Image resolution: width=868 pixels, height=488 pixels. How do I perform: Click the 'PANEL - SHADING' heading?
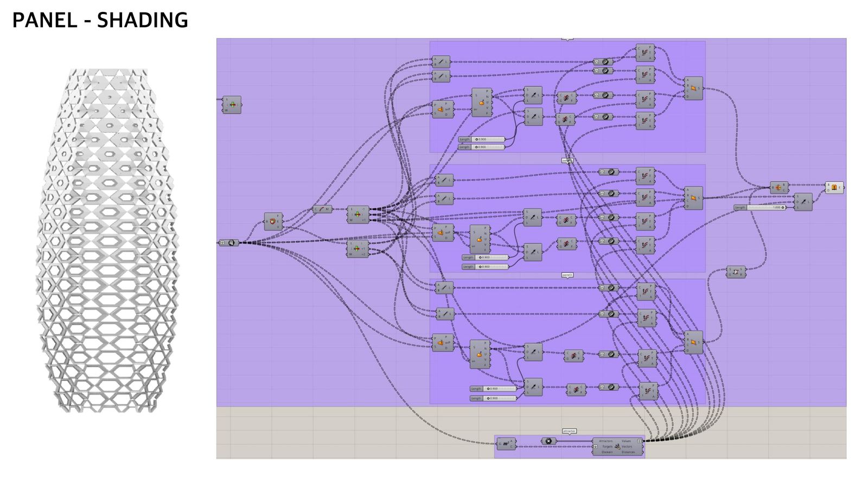(100, 21)
